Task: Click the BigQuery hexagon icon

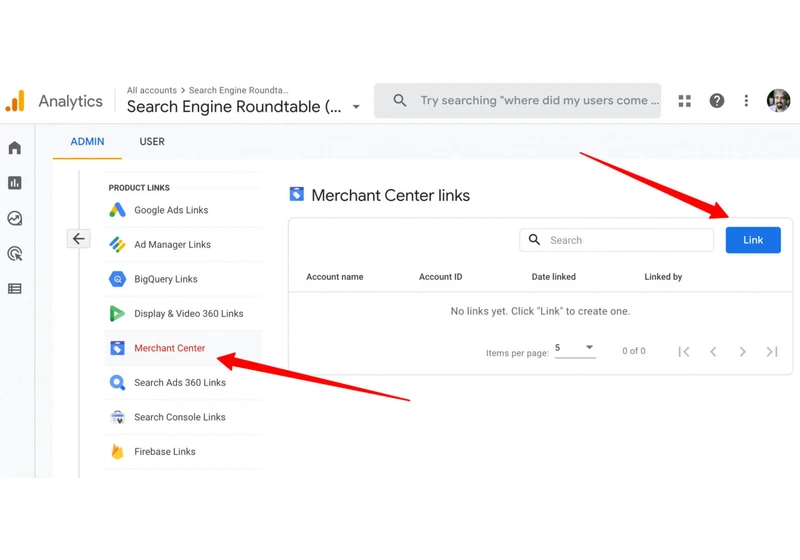Action: 117,279
